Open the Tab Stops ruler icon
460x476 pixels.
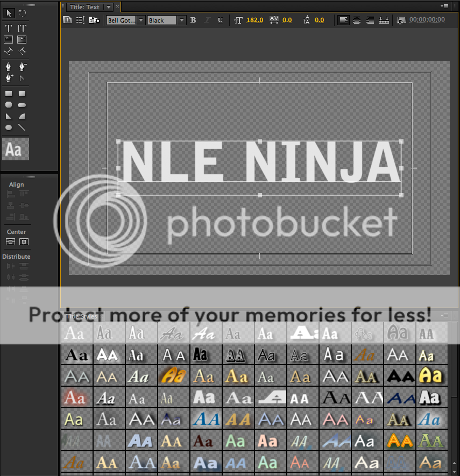[x=384, y=20]
